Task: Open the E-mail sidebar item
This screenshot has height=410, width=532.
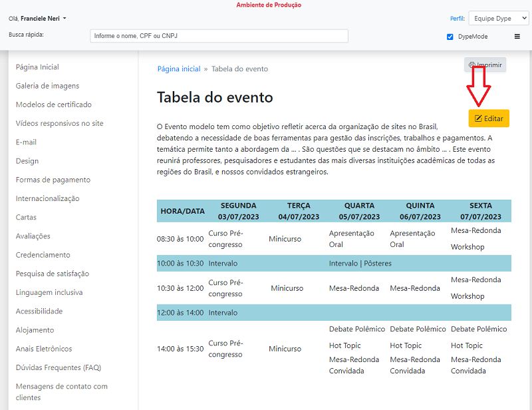Action: (x=26, y=142)
